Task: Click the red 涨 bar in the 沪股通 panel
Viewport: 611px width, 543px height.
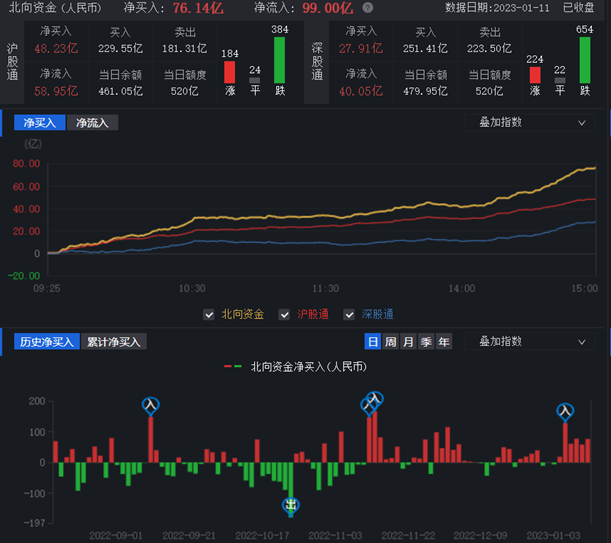Action: (x=229, y=71)
